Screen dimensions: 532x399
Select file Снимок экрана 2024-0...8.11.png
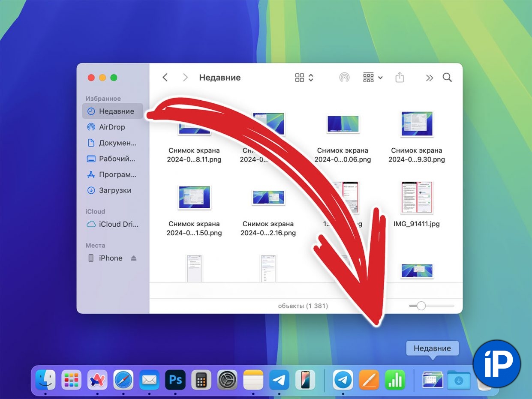tap(194, 155)
